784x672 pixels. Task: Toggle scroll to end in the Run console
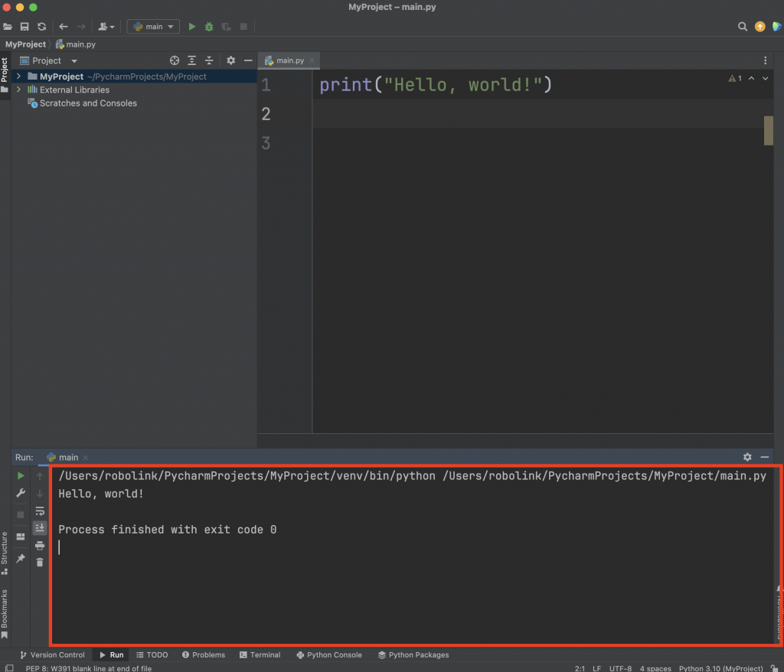click(x=40, y=528)
